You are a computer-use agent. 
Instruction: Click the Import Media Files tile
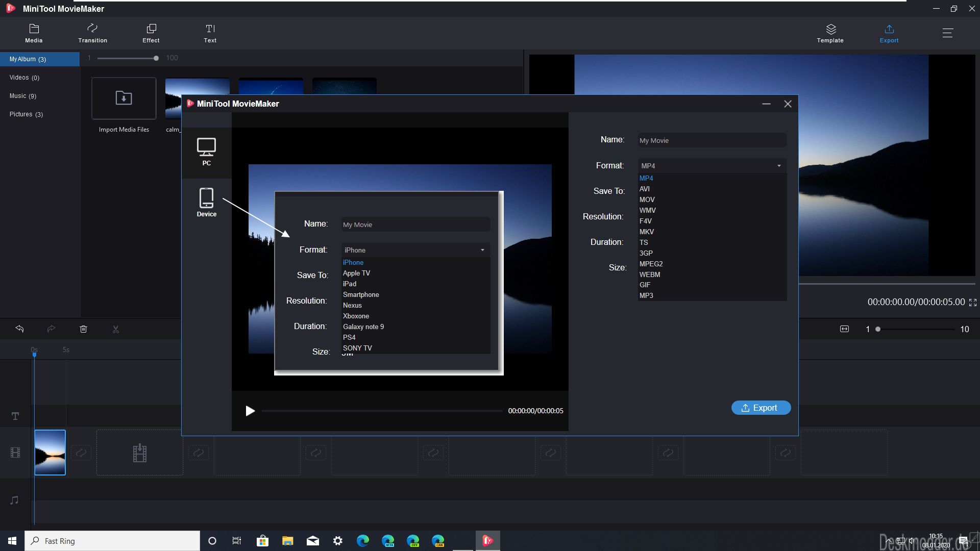pyautogui.click(x=124, y=98)
